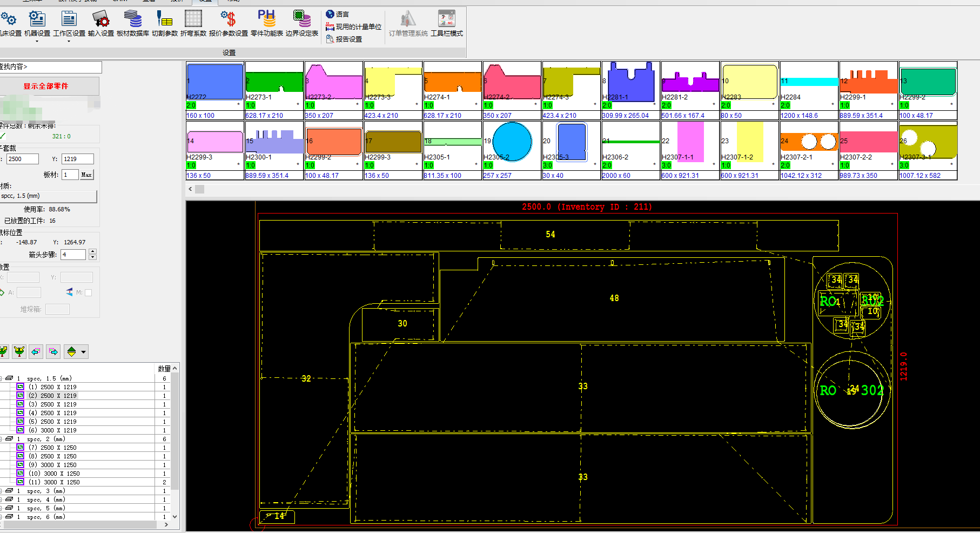Increase the 箭头步骤 value with up arrow
The width and height of the screenshot is (980, 533).
92,251
